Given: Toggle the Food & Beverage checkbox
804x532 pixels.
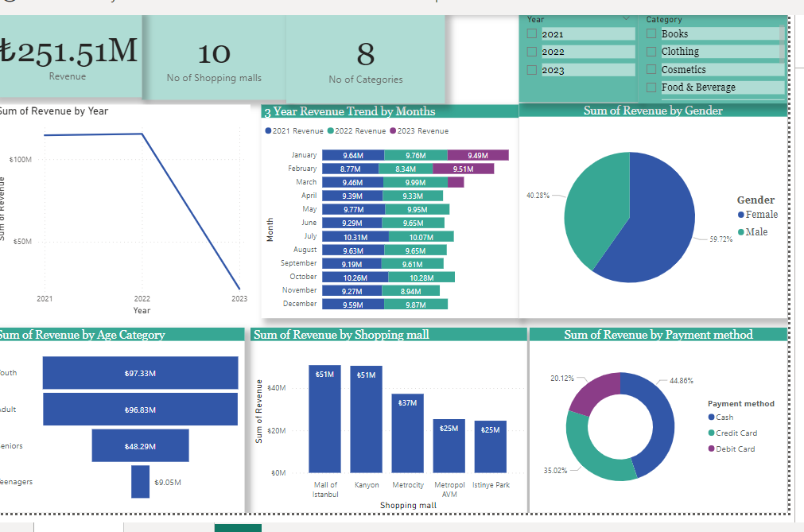Looking at the screenshot, I should (x=651, y=87).
